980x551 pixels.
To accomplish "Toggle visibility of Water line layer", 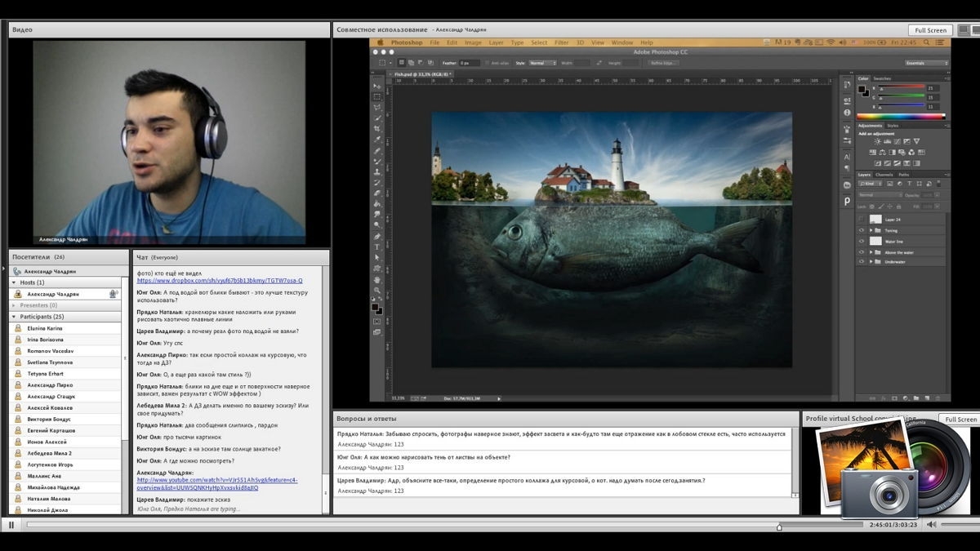I will coord(862,241).
